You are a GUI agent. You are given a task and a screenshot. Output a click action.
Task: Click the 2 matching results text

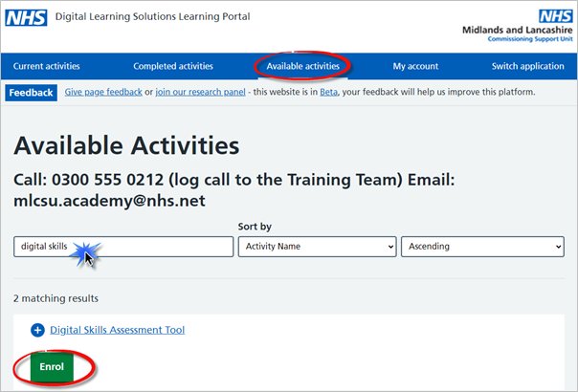pyautogui.click(x=56, y=298)
